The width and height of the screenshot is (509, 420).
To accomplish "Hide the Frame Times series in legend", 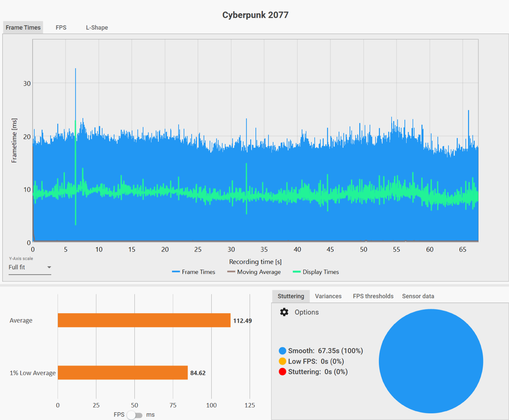I will point(193,272).
